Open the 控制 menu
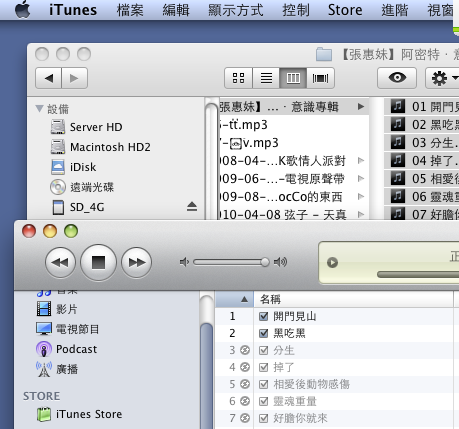Screen dimensions: 459x429 tap(296, 10)
